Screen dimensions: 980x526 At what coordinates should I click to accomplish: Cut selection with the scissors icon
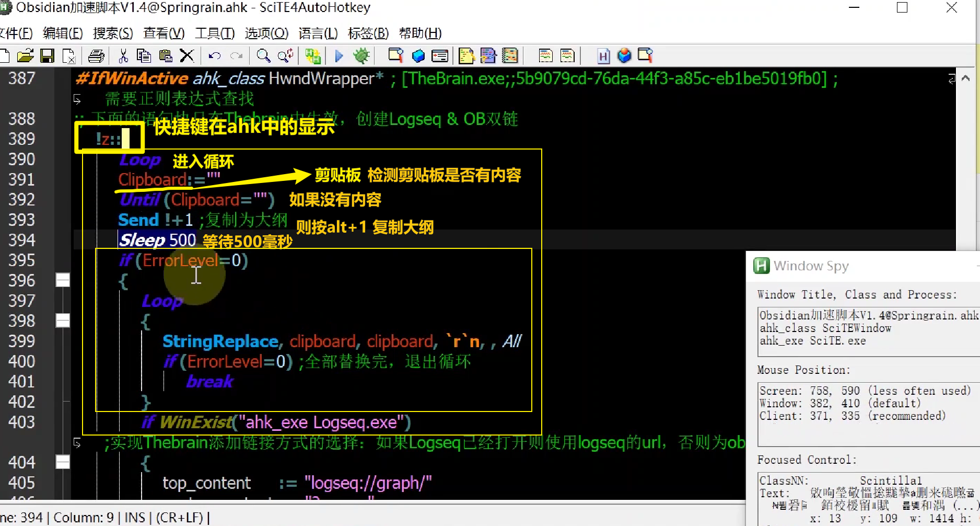tap(124, 55)
